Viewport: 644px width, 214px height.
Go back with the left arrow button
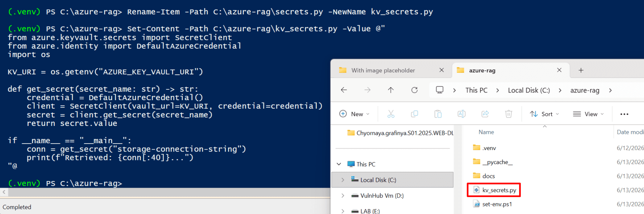tap(344, 90)
